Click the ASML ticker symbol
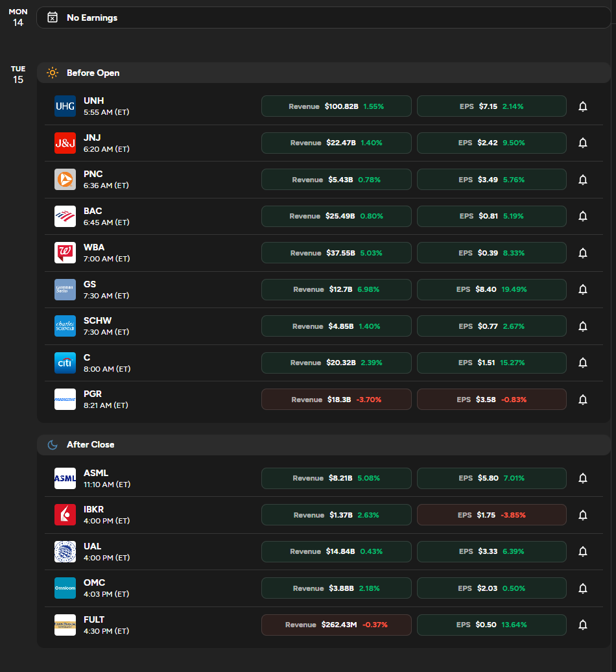Image resolution: width=616 pixels, height=672 pixels. coord(96,473)
